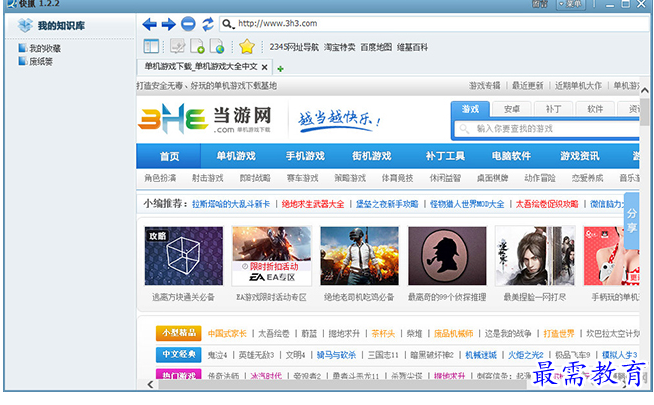Open 补丁工具 in the blue navigation bar

(x=445, y=156)
